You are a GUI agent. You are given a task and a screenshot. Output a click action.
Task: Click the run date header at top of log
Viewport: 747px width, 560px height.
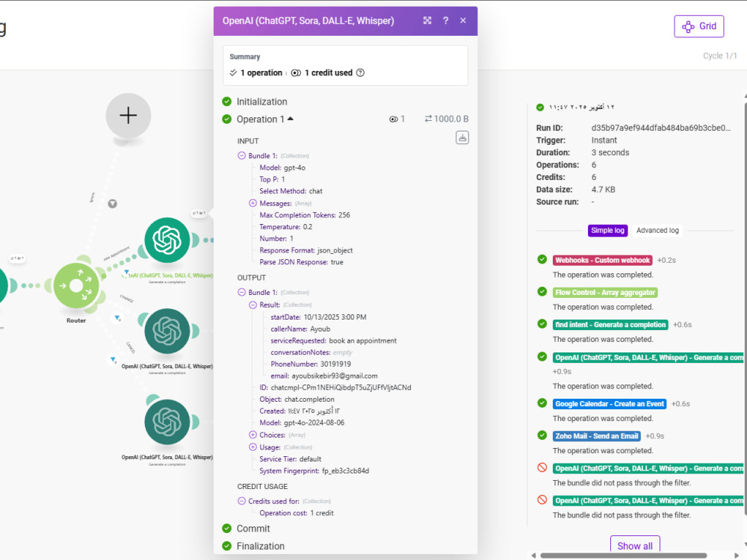(582, 107)
